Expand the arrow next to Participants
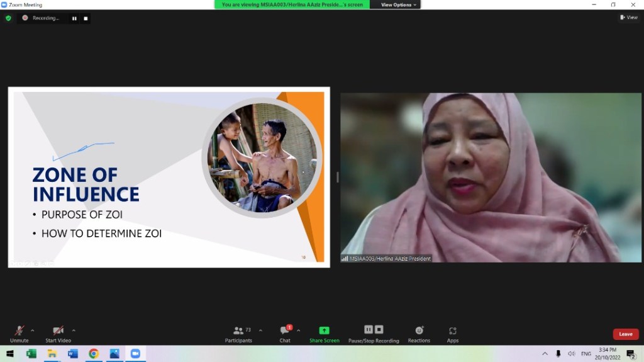644x362 pixels. (260, 330)
